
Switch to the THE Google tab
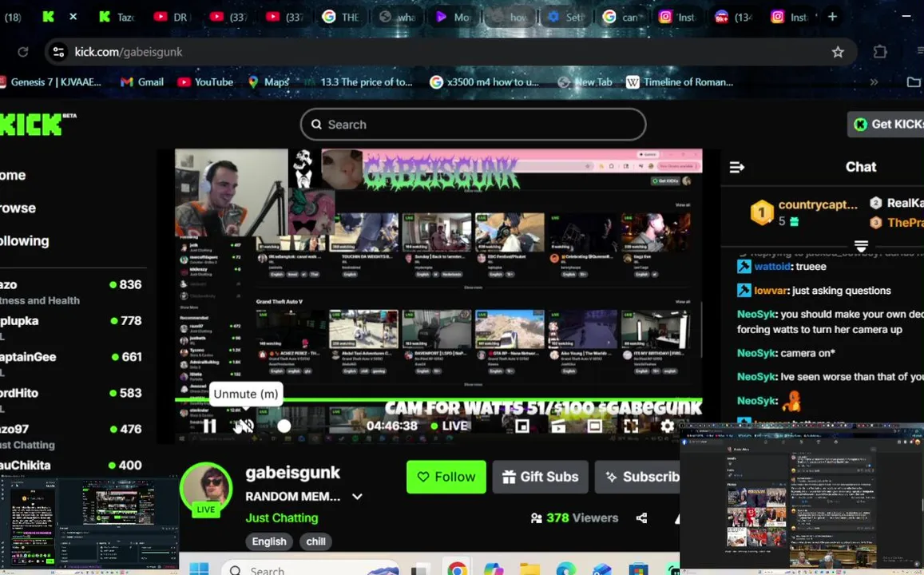click(x=340, y=17)
